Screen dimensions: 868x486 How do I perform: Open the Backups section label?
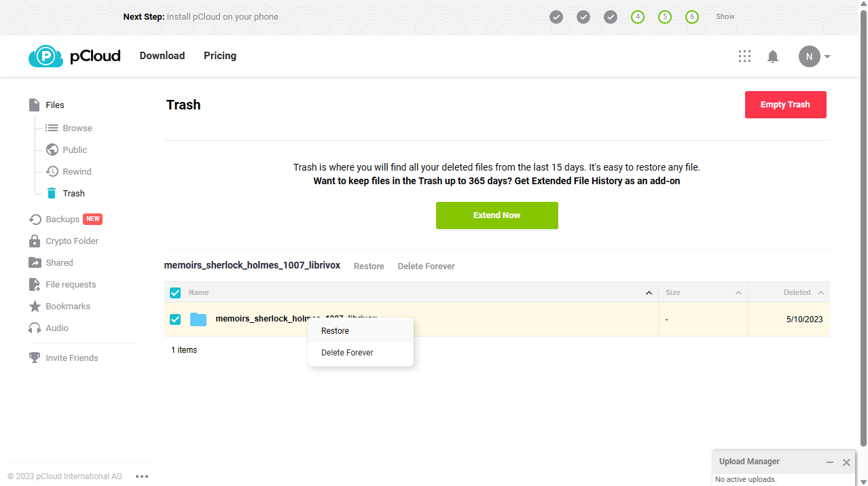tap(62, 219)
